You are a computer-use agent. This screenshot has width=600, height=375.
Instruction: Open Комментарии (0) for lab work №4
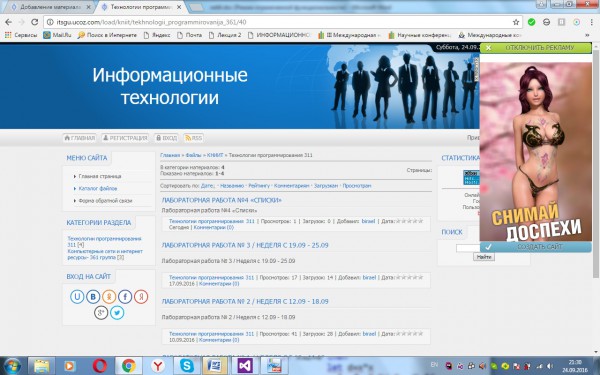click(214, 227)
